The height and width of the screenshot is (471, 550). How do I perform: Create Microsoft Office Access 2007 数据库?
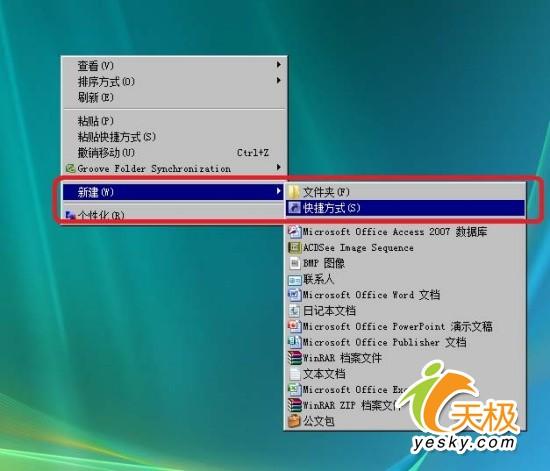pyautogui.click(x=405, y=231)
